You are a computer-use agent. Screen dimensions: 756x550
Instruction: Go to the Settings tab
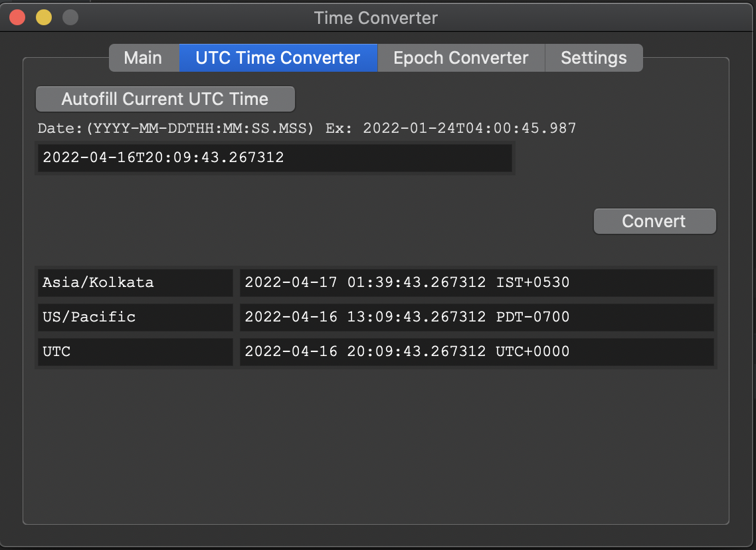pyautogui.click(x=593, y=58)
